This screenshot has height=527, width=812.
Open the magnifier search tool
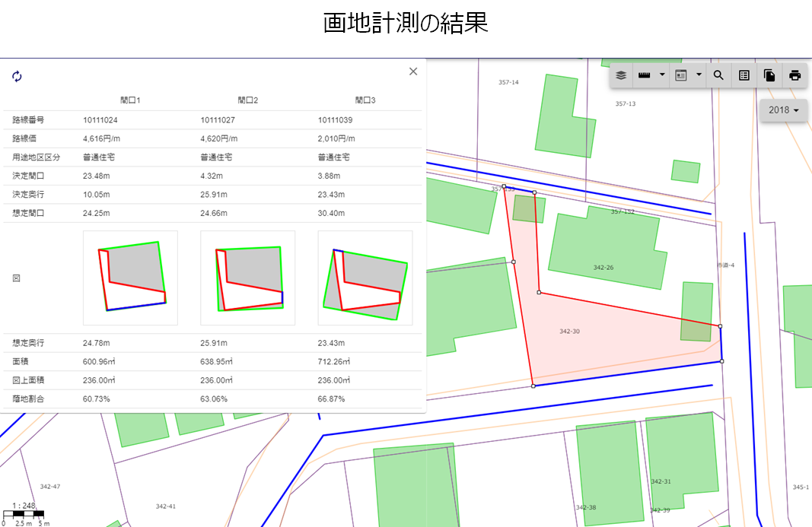pos(718,75)
